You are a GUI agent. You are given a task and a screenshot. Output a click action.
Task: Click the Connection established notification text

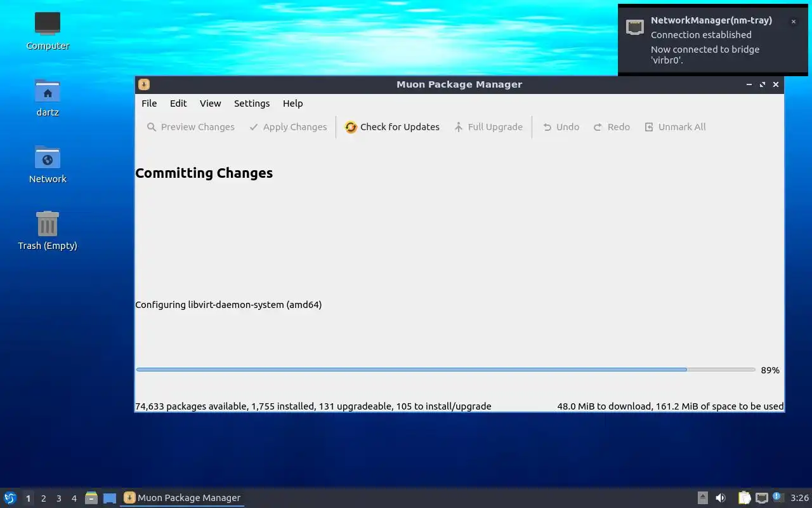click(x=701, y=35)
